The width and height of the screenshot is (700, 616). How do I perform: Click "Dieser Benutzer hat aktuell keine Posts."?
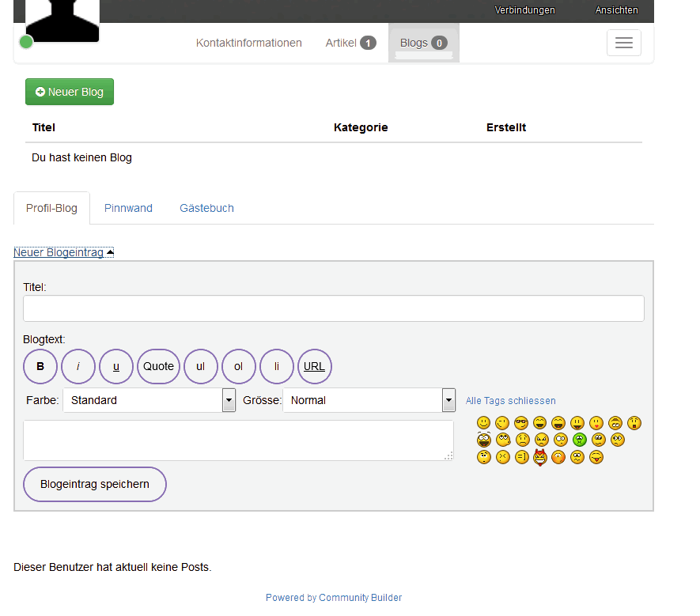112,567
